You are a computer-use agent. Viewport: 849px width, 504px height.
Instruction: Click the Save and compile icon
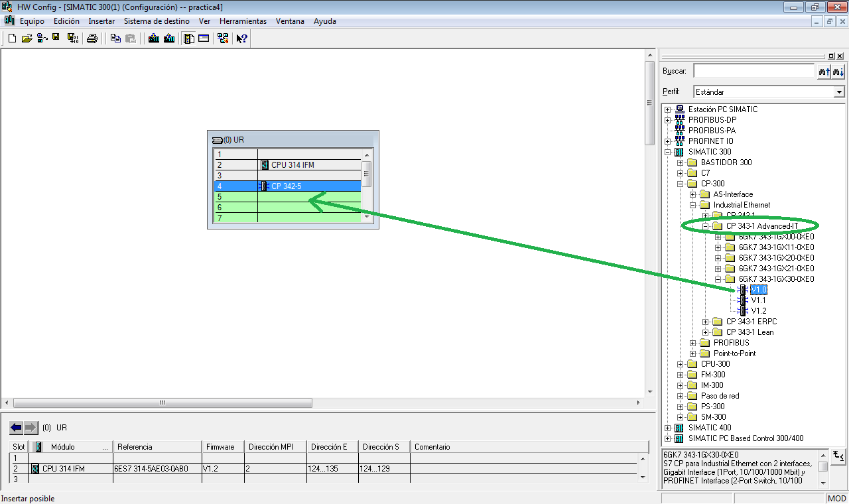click(72, 38)
